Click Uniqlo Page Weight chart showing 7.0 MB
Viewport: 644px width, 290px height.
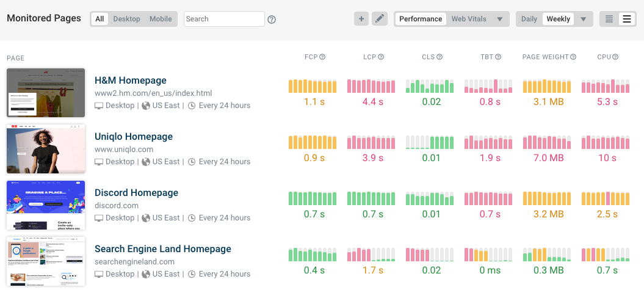coord(547,142)
